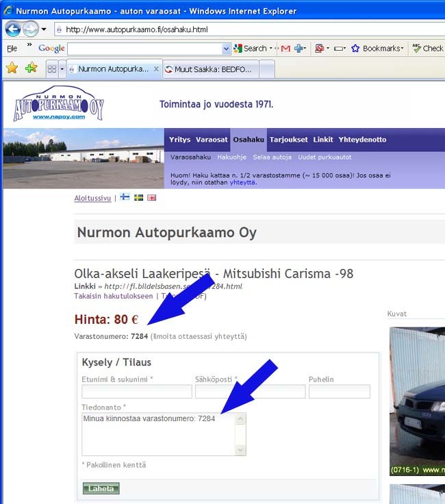Submit the form with the Lähetä button

(101, 488)
